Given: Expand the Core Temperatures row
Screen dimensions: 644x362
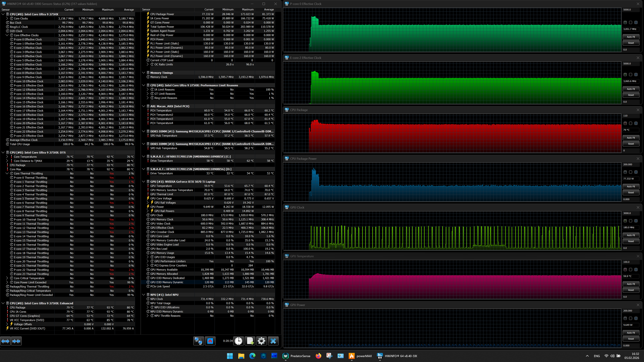Looking at the screenshot, I should tap(7, 157).
